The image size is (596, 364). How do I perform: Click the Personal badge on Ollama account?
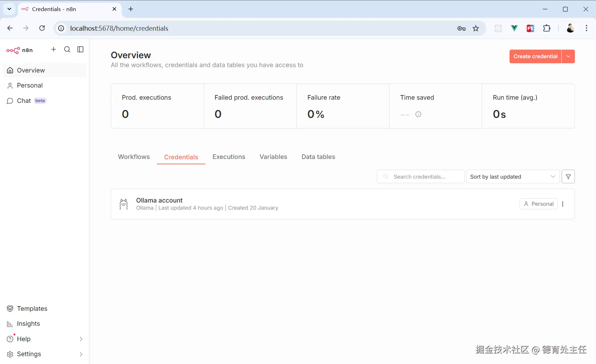coord(538,204)
